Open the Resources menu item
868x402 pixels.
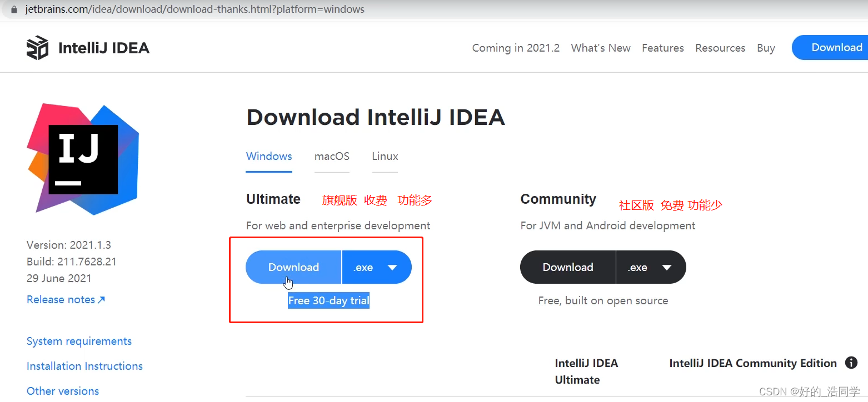pyautogui.click(x=720, y=48)
